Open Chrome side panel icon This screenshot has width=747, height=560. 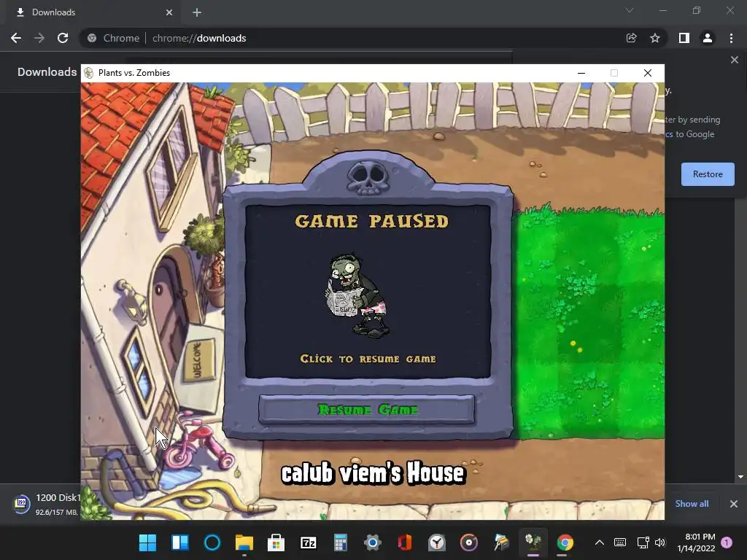coord(684,38)
